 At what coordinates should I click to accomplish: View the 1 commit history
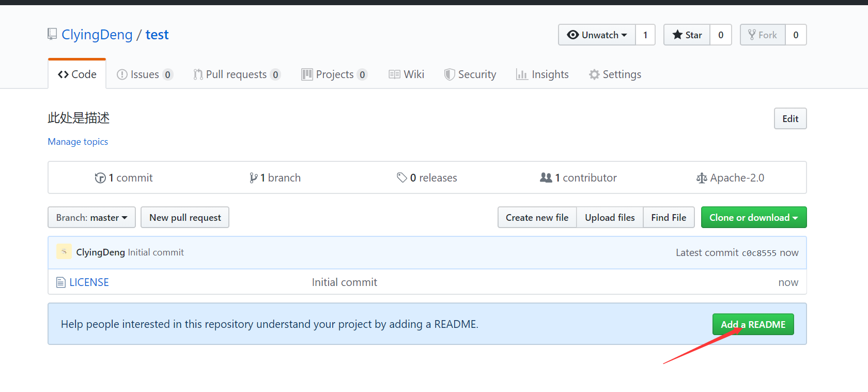(x=124, y=178)
